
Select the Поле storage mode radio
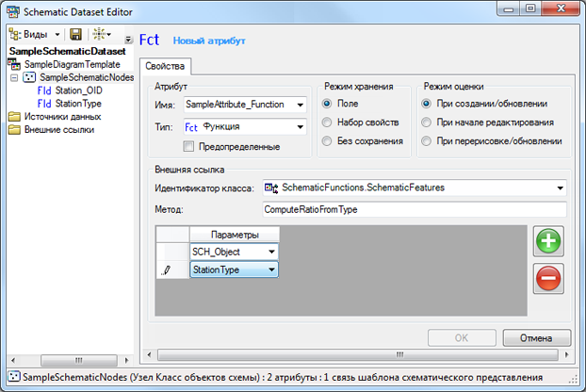tap(327, 104)
